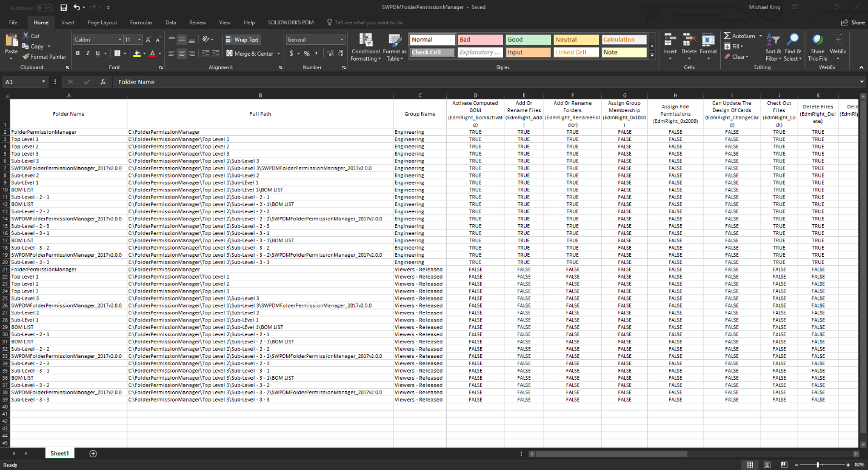This screenshot has height=470, width=868.
Task: Switch to the Review tab
Action: click(x=198, y=22)
